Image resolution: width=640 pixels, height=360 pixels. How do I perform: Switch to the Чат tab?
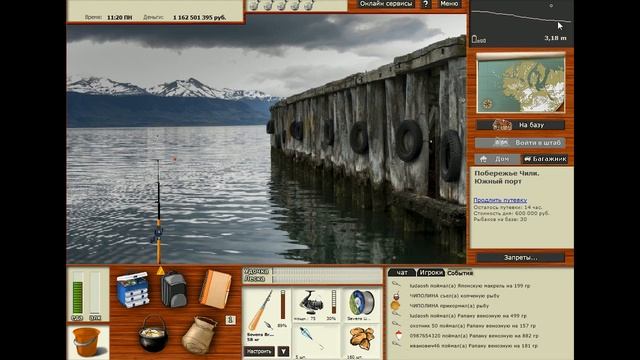402,273
